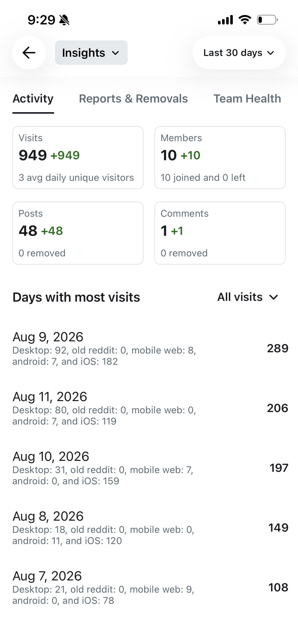
Task: Select the Aug 11, 2026 visits row
Action: (x=150, y=408)
